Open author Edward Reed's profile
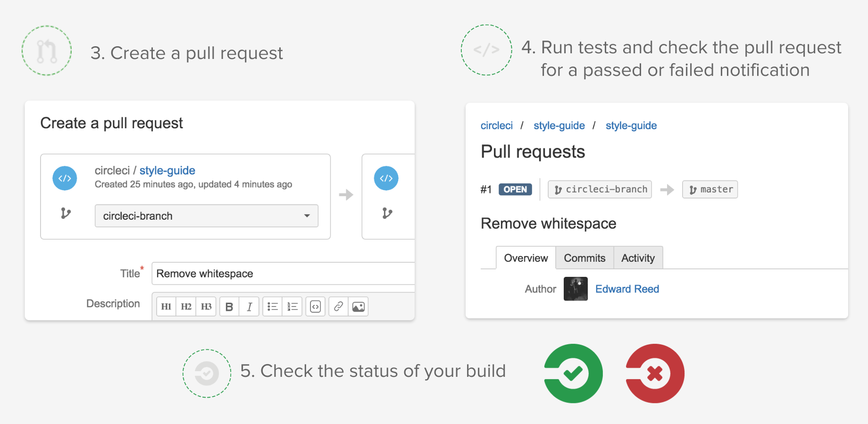Viewport: 868px width, 424px height. tap(627, 289)
